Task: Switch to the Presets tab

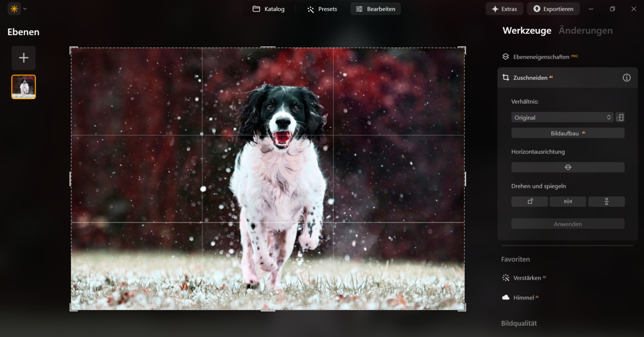Action: [321, 9]
